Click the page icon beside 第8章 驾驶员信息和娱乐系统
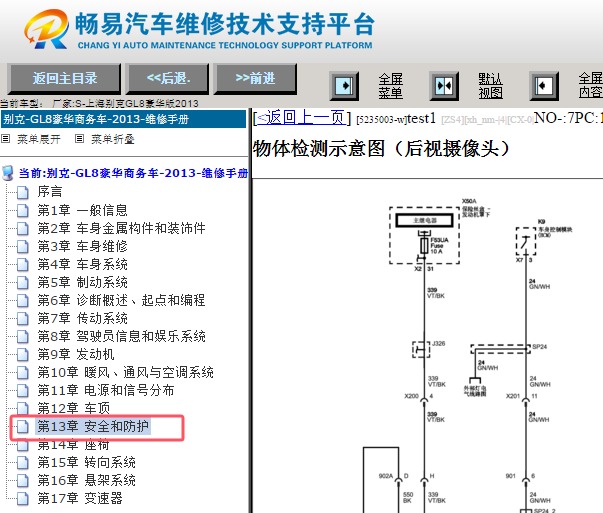 (x=23, y=336)
